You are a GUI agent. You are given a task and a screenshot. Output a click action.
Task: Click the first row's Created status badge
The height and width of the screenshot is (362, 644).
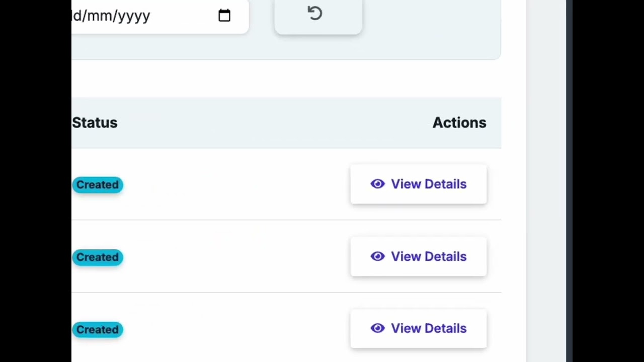click(x=98, y=185)
